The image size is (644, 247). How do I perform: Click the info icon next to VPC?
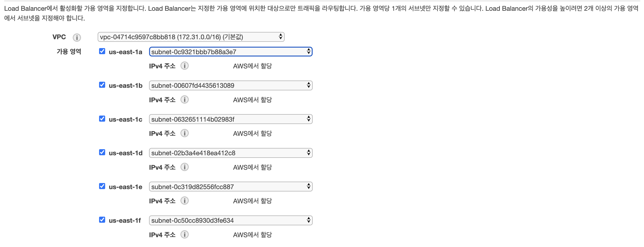tap(77, 37)
